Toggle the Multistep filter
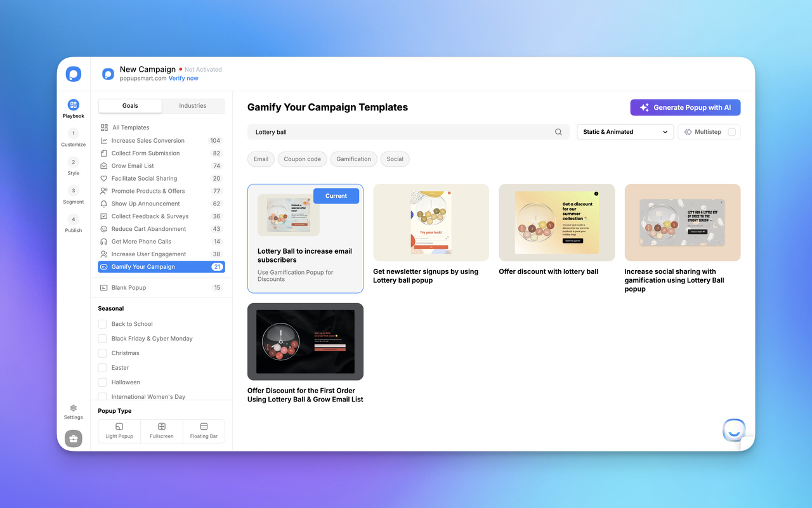 (709, 131)
